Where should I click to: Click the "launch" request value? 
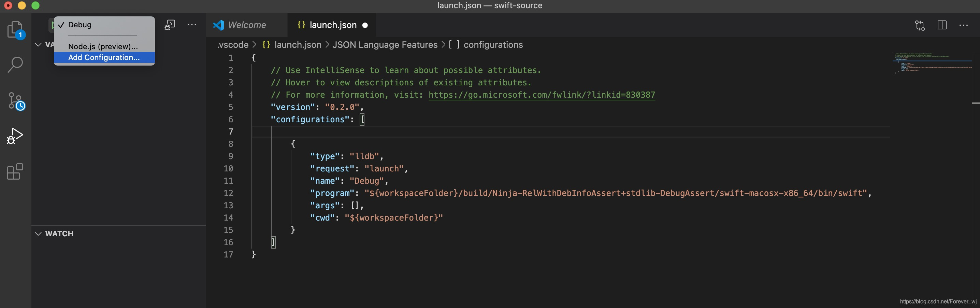pyautogui.click(x=384, y=169)
